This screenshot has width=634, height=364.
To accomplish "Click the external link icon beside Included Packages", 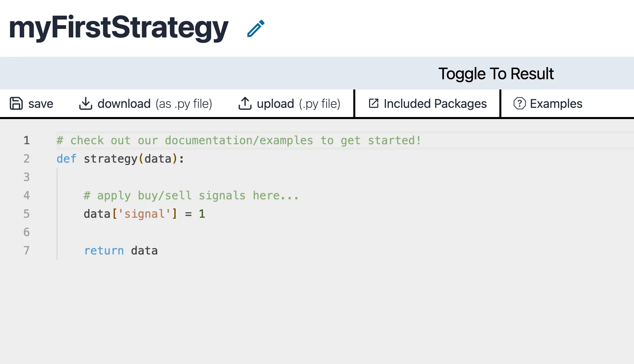I will 374,103.
